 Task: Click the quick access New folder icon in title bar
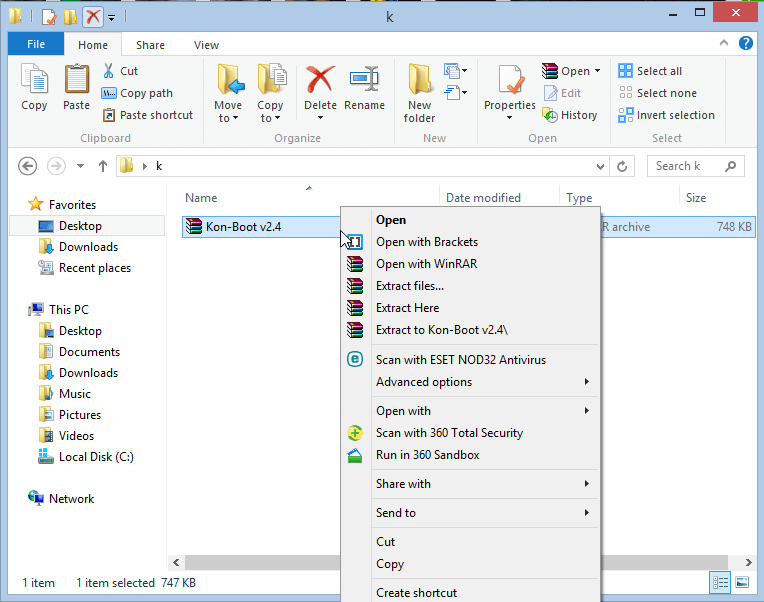tap(71, 17)
